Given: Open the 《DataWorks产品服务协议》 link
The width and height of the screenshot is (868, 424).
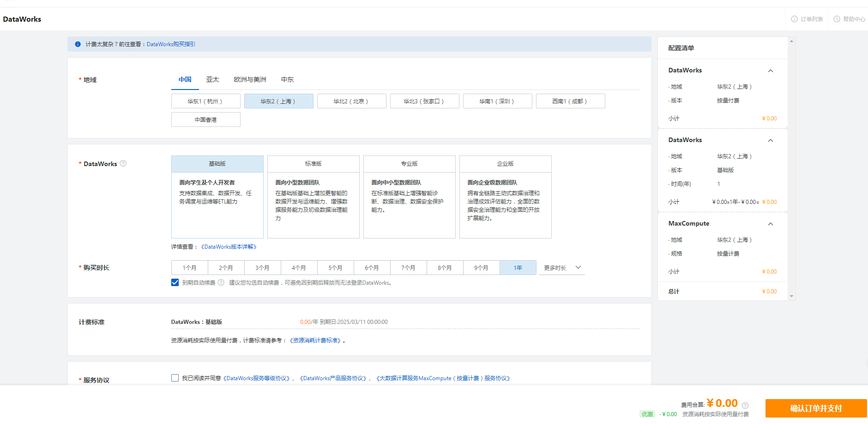Looking at the screenshot, I should pyautogui.click(x=334, y=378).
